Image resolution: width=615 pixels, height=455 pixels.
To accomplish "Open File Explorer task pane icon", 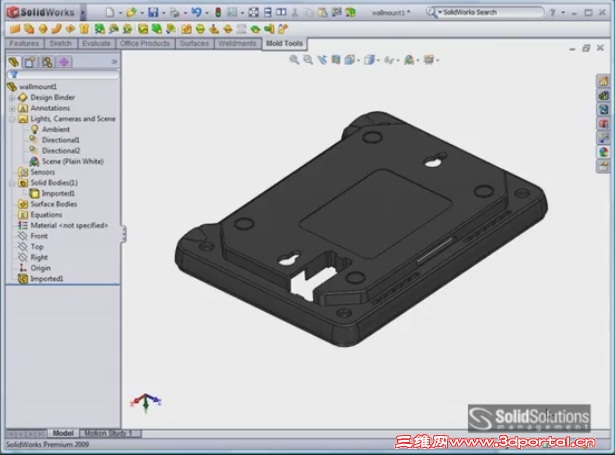I will point(603,109).
